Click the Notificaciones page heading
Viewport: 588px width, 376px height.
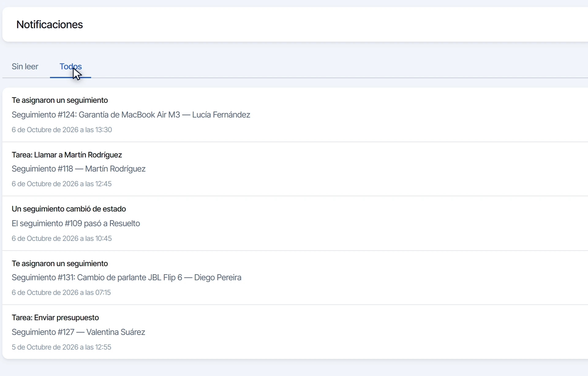[x=50, y=24]
